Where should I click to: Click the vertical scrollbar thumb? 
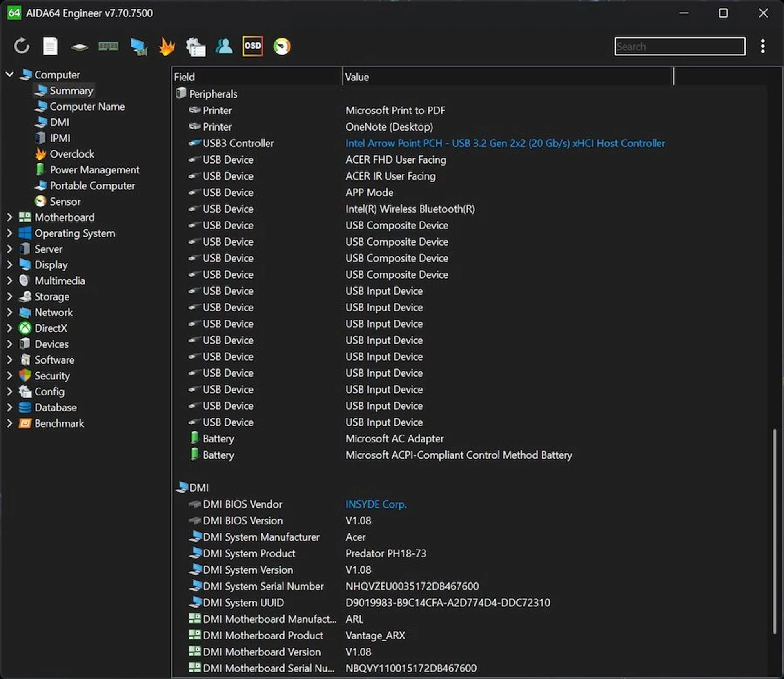pyautogui.click(x=774, y=531)
